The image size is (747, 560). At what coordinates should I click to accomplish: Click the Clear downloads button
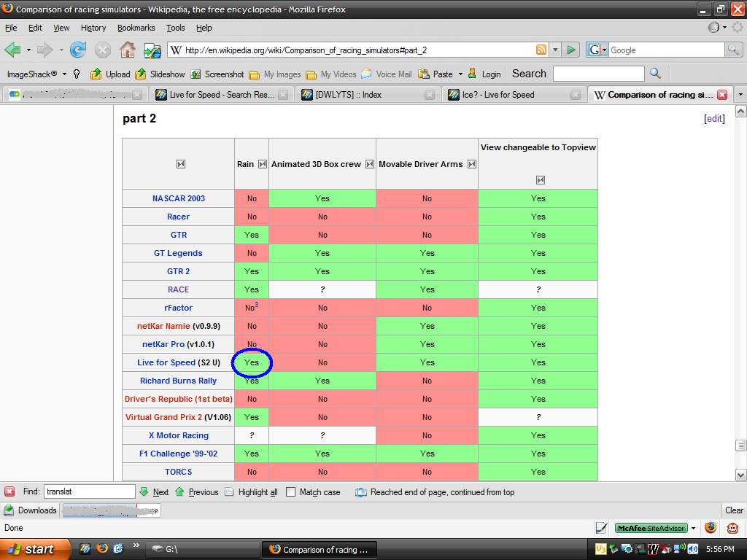click(x=734, y=510)
